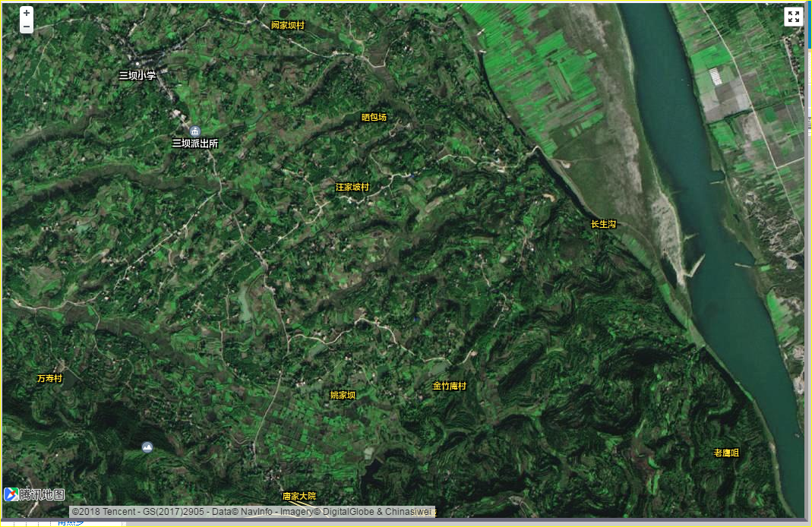Click the 三坝派出所 text label

click(x=195, y=144)
